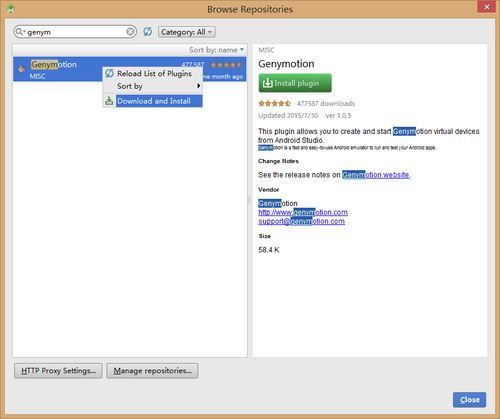Click the reload icon in the context menu
Image resolution: width=500 pixels, height=419 pixels.
coord(109,73)
